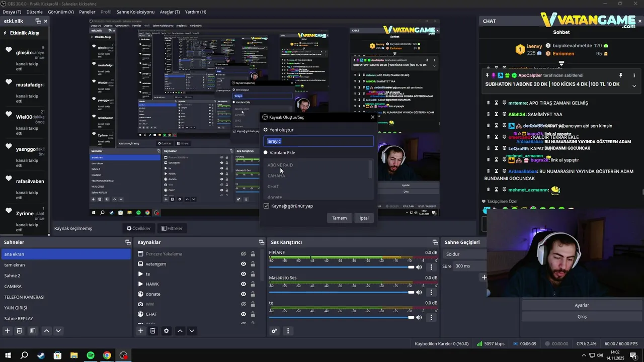644x362 pixels.
Task: Mute the te audio channel
Action: tap(419, 318)
